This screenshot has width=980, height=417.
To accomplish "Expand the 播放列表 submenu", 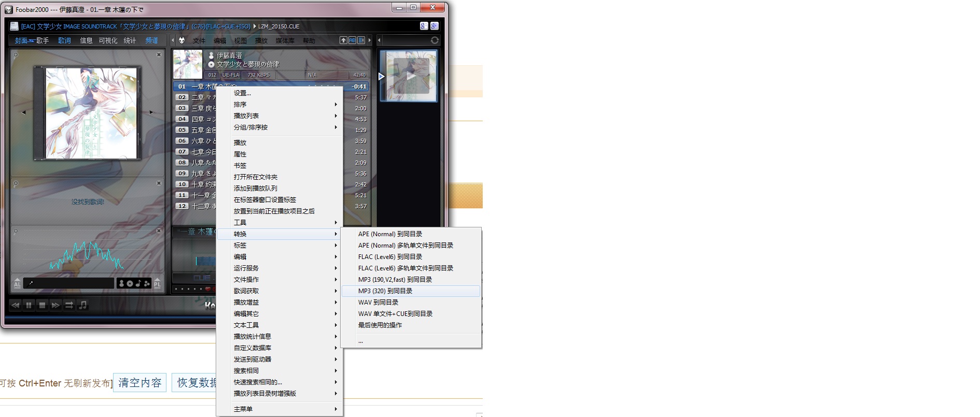I will (280, 116).
